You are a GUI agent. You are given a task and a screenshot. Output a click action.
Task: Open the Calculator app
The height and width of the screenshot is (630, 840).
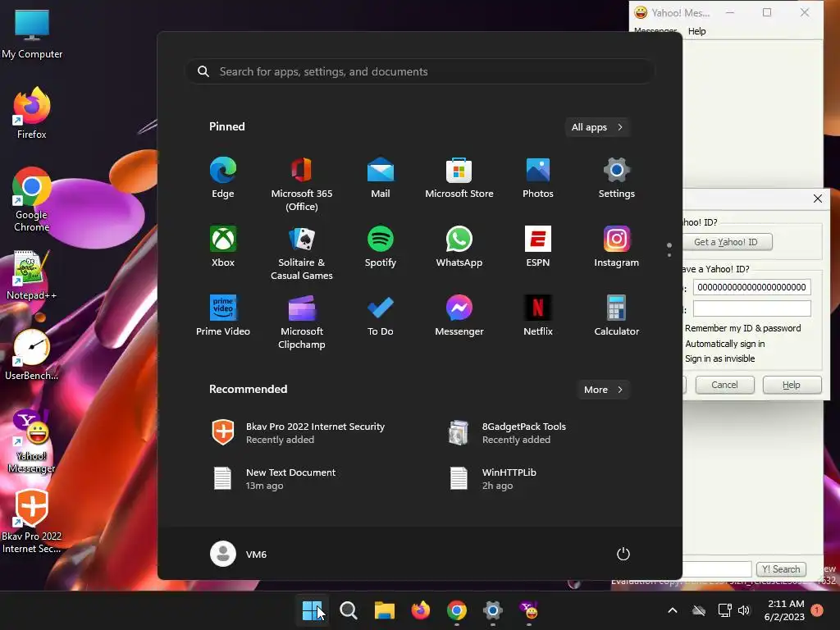click(617, 316)
